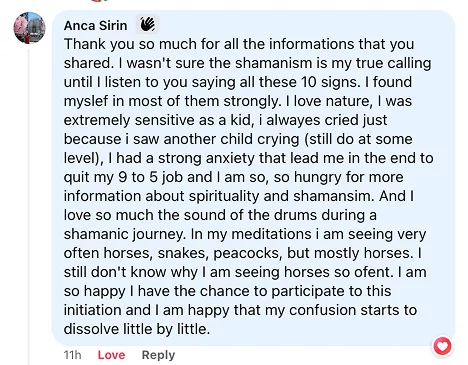The height and width of the screenshot is (365, 468).
Task: Click the partial reaction emoji at top edge
Action: 100,1
